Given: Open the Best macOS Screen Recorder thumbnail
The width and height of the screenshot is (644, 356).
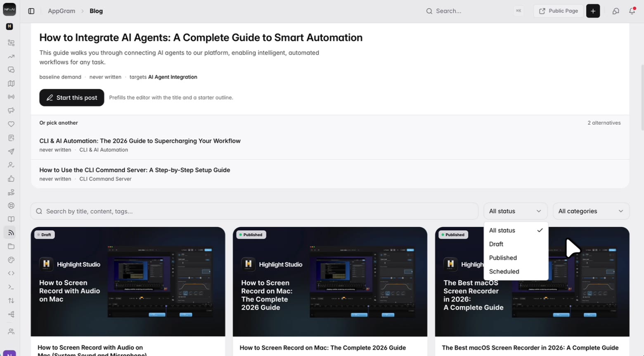Looking at the screenshot, I should pyautogui.click(x=532, y=282).
